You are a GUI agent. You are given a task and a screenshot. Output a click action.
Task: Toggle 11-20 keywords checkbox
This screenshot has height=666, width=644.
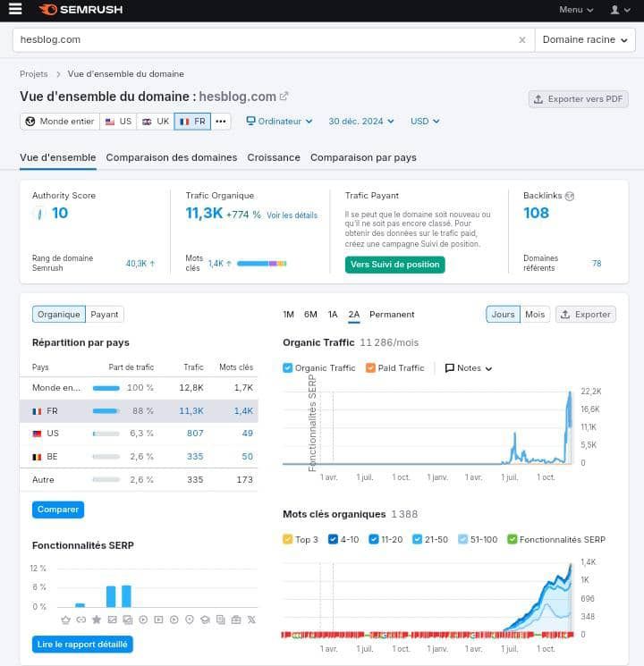[374, 539]
